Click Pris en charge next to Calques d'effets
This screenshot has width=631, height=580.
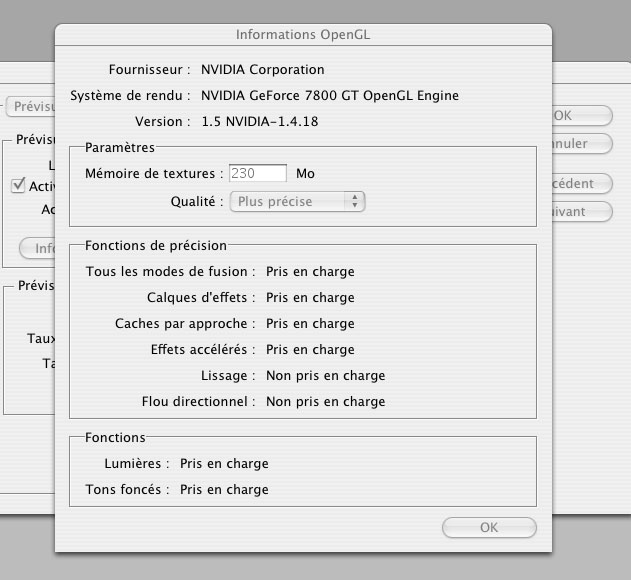[x=310, y=297]
